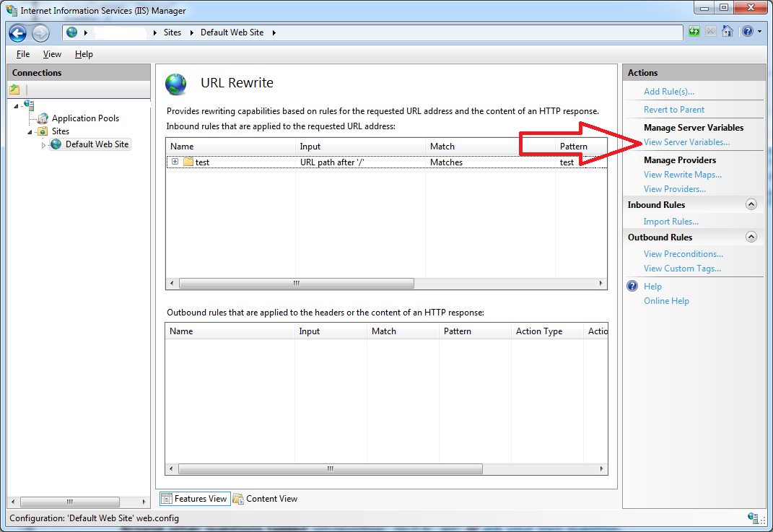This screenshot has width=773, height=532.
Task: Click the Default Web Site globe icon
Action: click(x=56, y=144)
